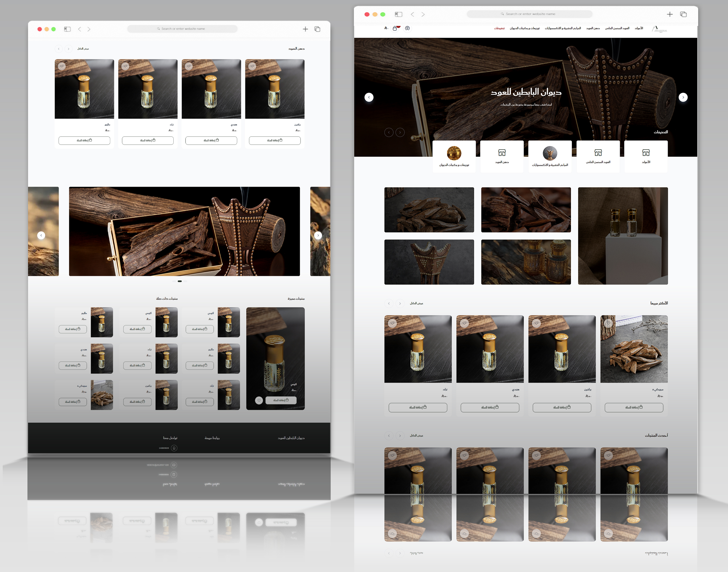Open the user account icon in site header
728x572 pixels.
(x=407, y=28)
